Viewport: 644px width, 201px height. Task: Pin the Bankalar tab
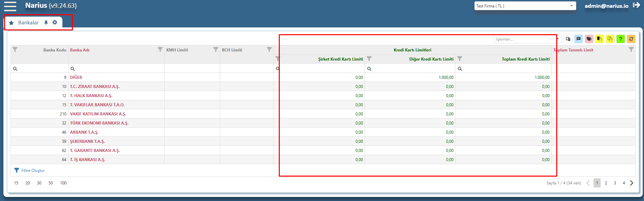pos(46,23)
